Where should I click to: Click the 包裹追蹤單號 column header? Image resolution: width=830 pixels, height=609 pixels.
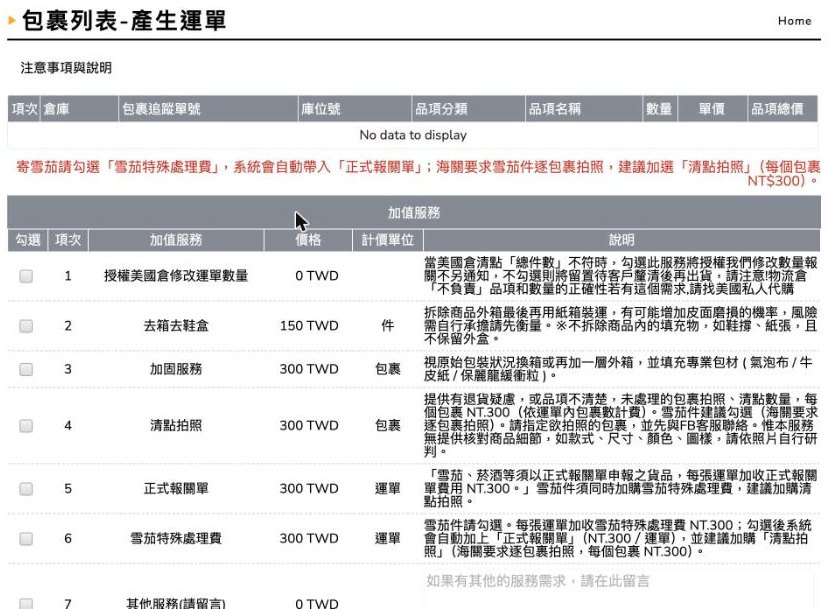pos(208,109)
